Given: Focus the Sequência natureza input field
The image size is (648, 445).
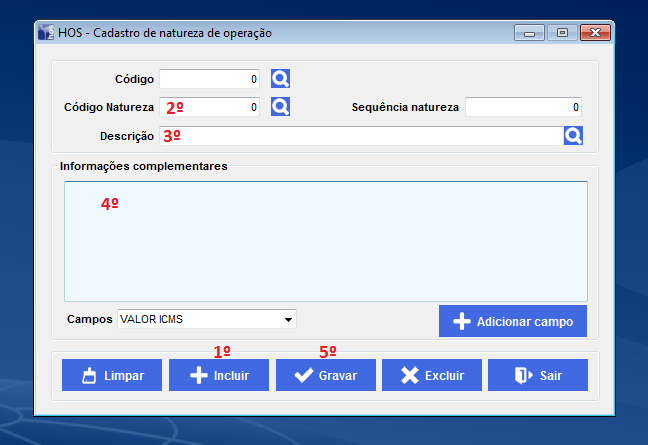Looking at the screenshot, I should 523,107.
